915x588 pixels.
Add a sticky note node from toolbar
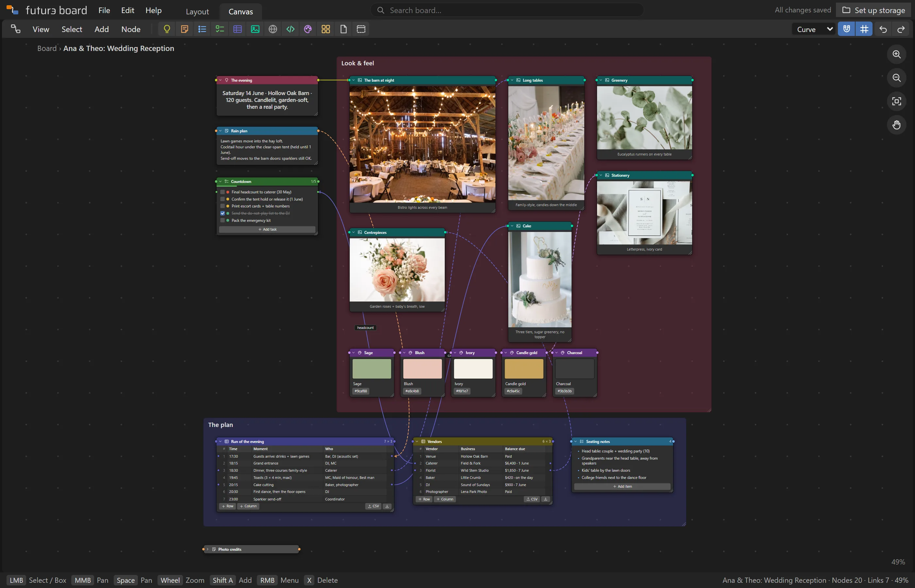[184, 29]
